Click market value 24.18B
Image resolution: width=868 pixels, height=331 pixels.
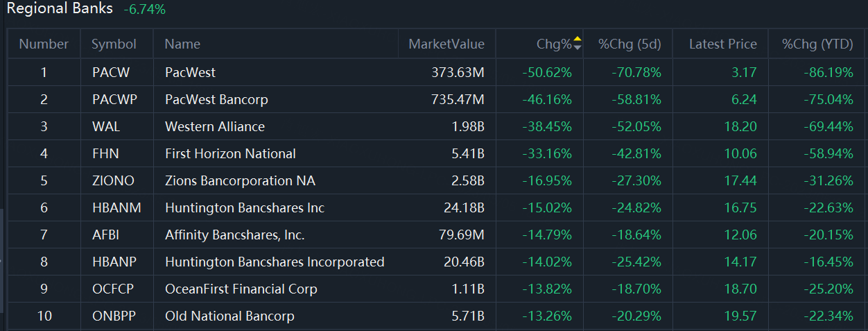[465, 207]
